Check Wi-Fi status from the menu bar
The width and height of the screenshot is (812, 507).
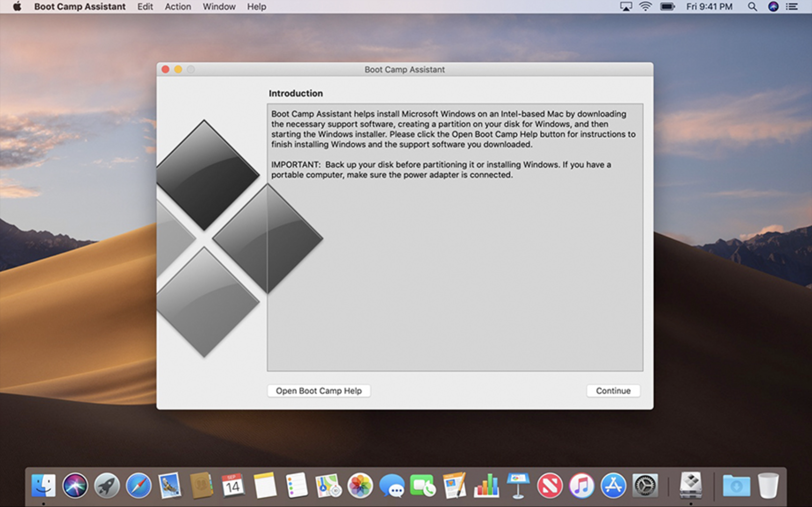coord(645,7)
